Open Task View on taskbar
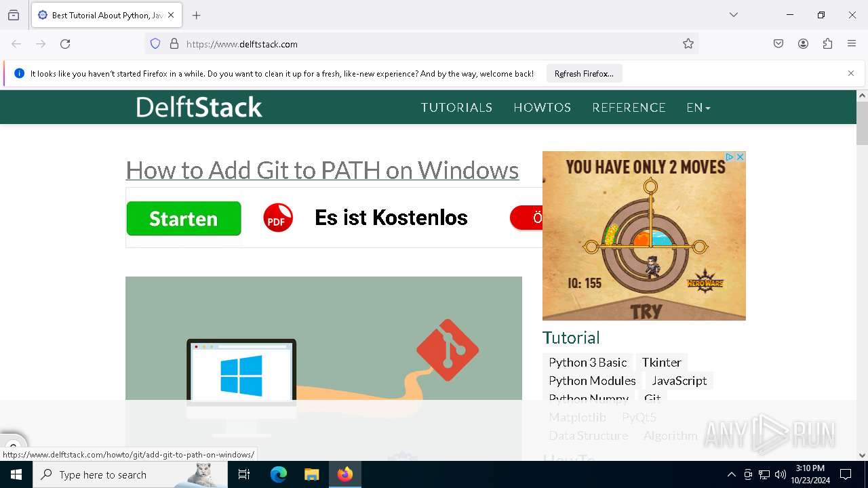Viewport: 868px width, 488px height. tap(244, 474)
